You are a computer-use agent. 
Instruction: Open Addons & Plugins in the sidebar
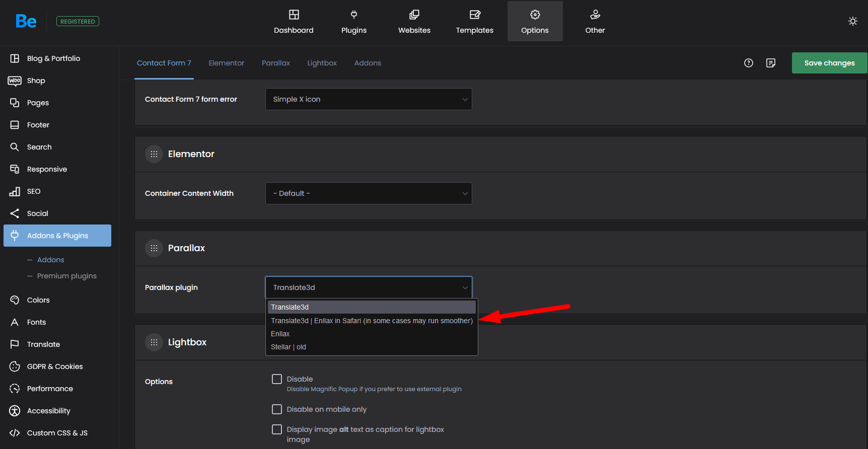(x=57, y=236)
